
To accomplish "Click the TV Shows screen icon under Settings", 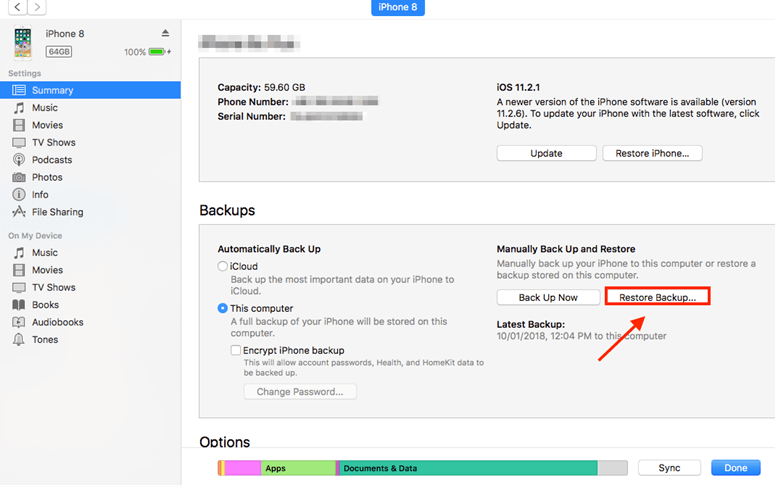I will [19, 142].
